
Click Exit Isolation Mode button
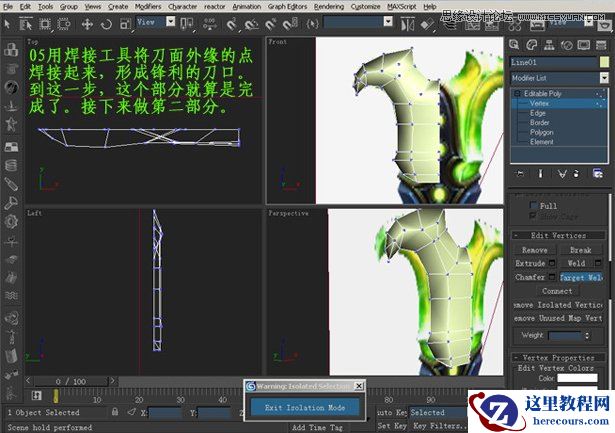pos(305,408)
